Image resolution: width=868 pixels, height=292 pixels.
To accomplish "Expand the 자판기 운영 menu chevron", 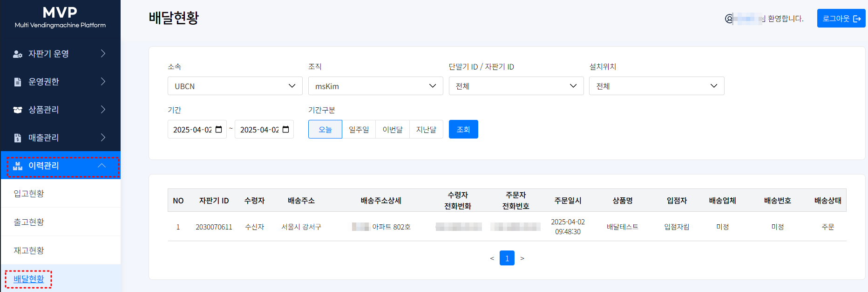I will (103, 54).
